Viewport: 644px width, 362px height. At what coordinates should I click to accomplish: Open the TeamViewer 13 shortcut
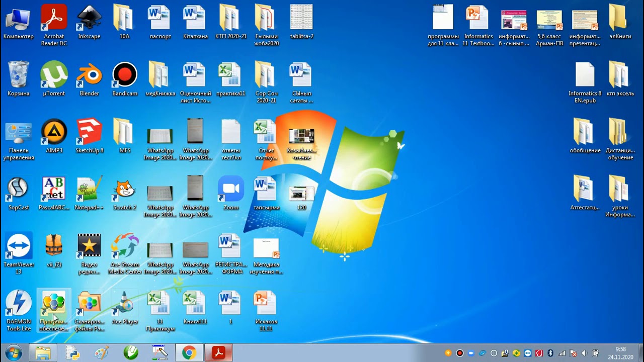tap(19, 253)
